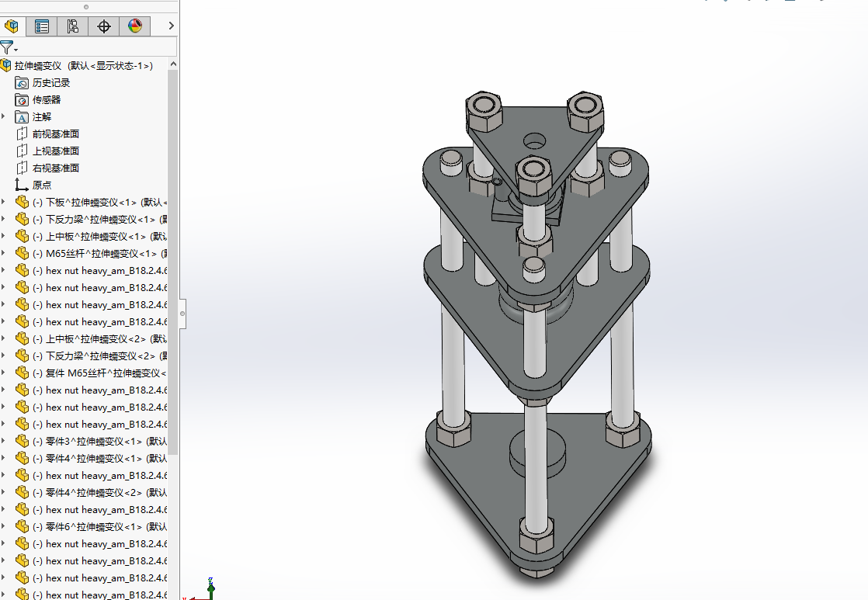
Task: Click part icon of 零件6^拉伸蠕变仪<1>
Action: [22, 526]
